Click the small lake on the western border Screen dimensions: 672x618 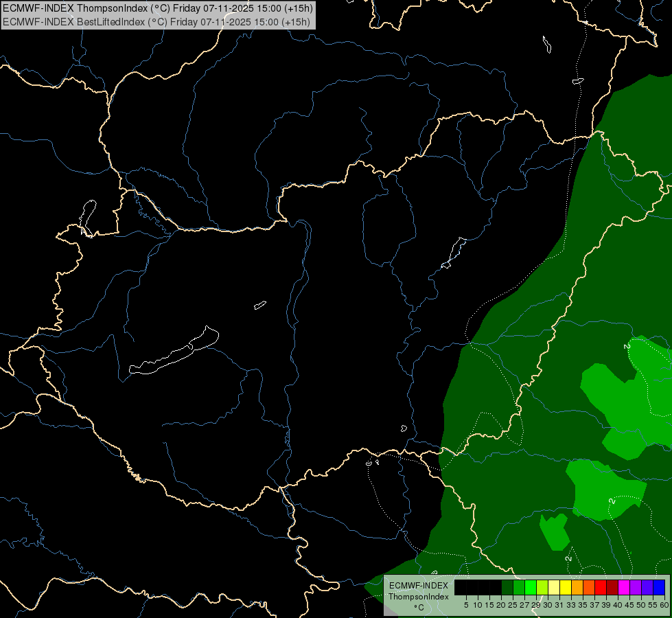point(87,218)
